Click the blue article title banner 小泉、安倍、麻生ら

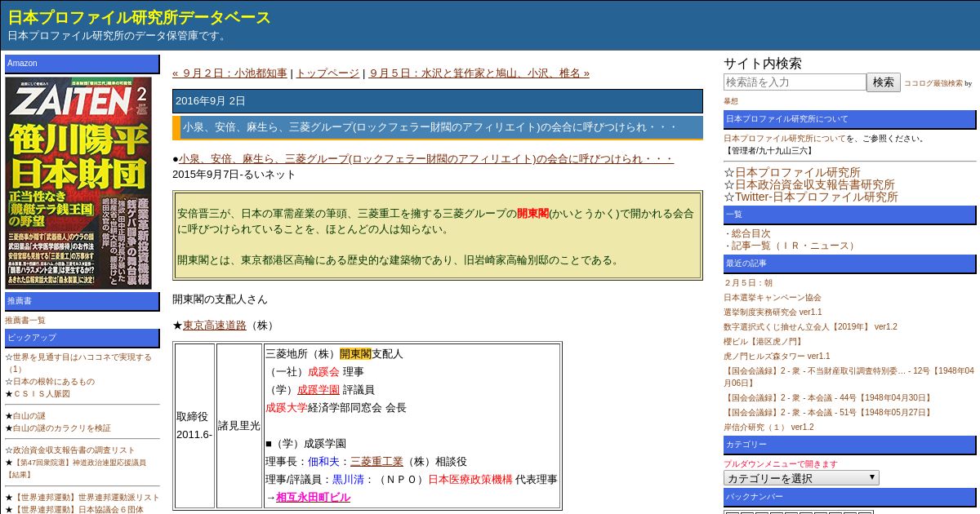[x=438, y=127]
